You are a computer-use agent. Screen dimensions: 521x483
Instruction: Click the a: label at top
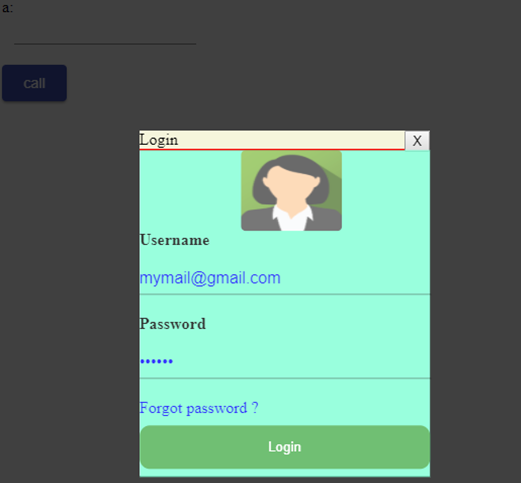pos(7,8)
